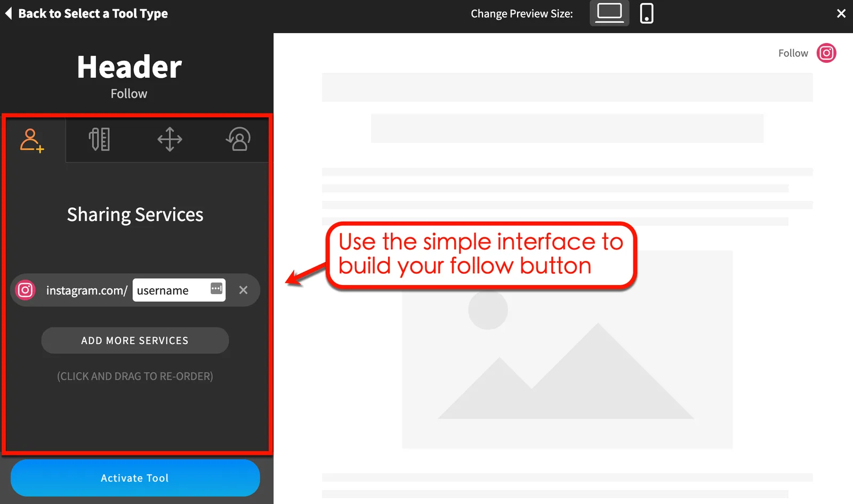Screen dimensions: 853x504
Task: Click the autofill icon inside username field
Action: pyautogui.click(x=216, y=289)
